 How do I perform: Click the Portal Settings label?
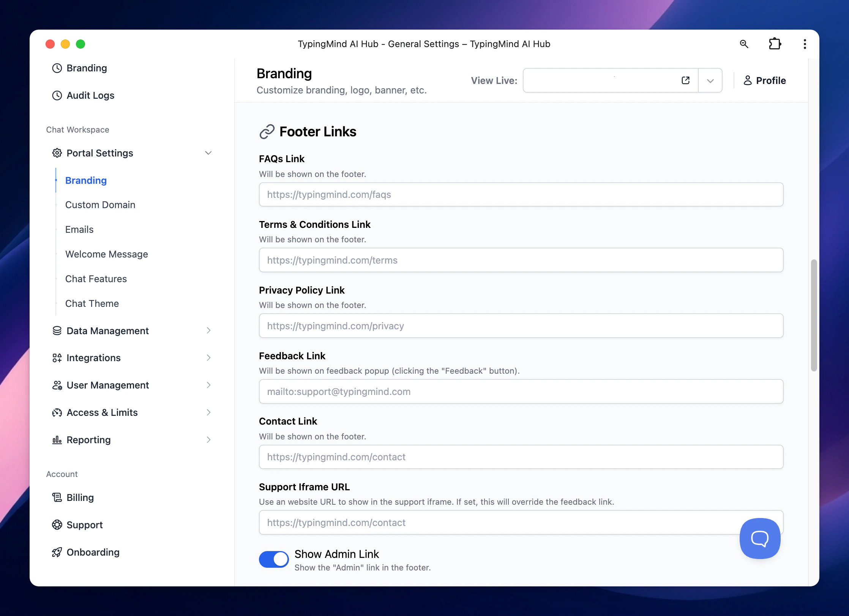(100, 153)
